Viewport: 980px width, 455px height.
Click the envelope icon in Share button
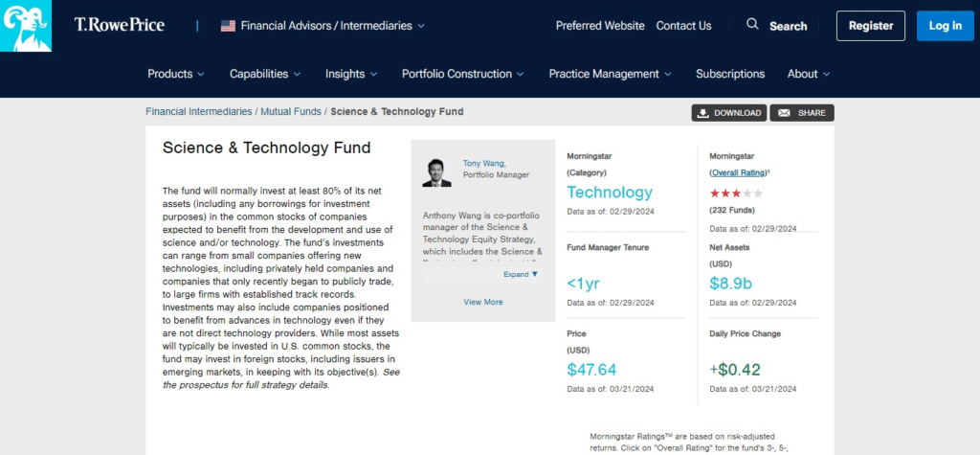click(784, 113)
